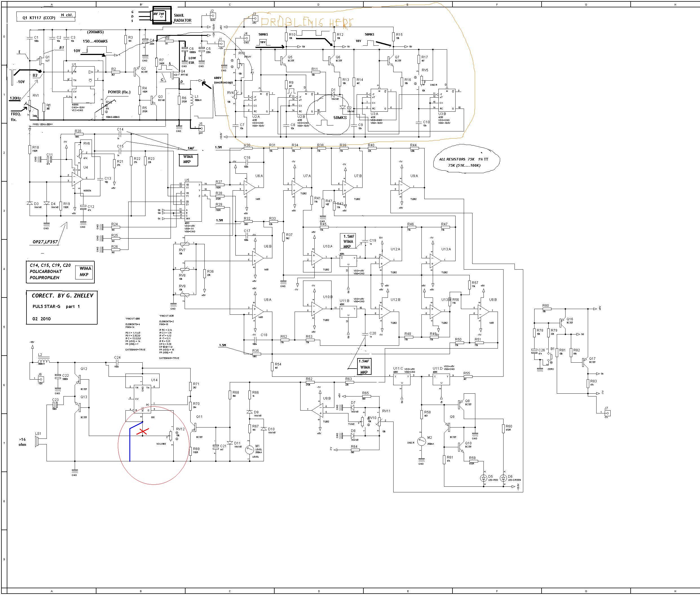
Task: Click the U14 555 timer block
Action: [x=143, y=399]
